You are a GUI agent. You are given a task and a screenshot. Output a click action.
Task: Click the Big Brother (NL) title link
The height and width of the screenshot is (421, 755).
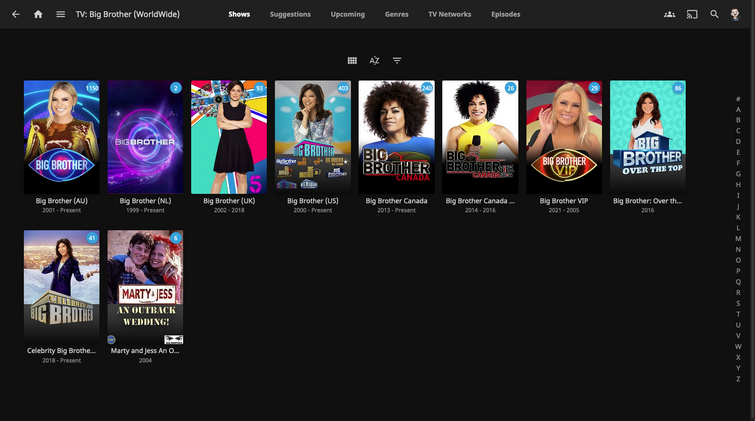coord(145,201)
